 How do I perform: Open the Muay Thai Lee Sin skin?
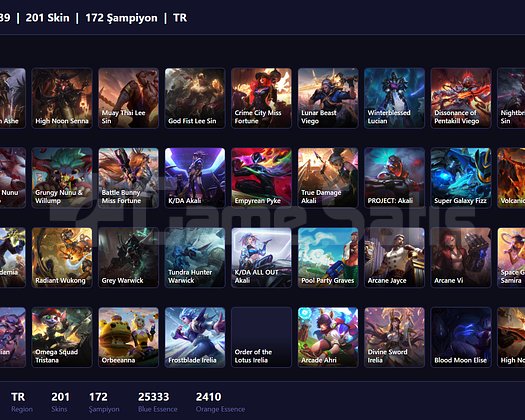[128, 98]
